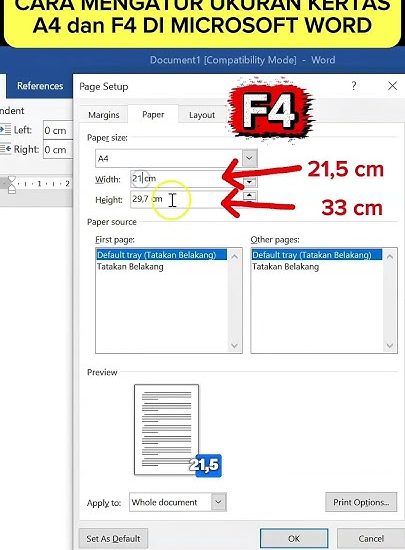Viewport: 405px width, 550px height.
Task: Confirm with the OK button
Action: tap(294, 538)
